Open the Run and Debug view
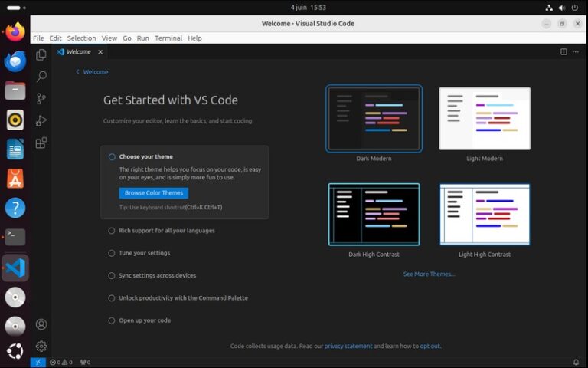 point(41,120)
